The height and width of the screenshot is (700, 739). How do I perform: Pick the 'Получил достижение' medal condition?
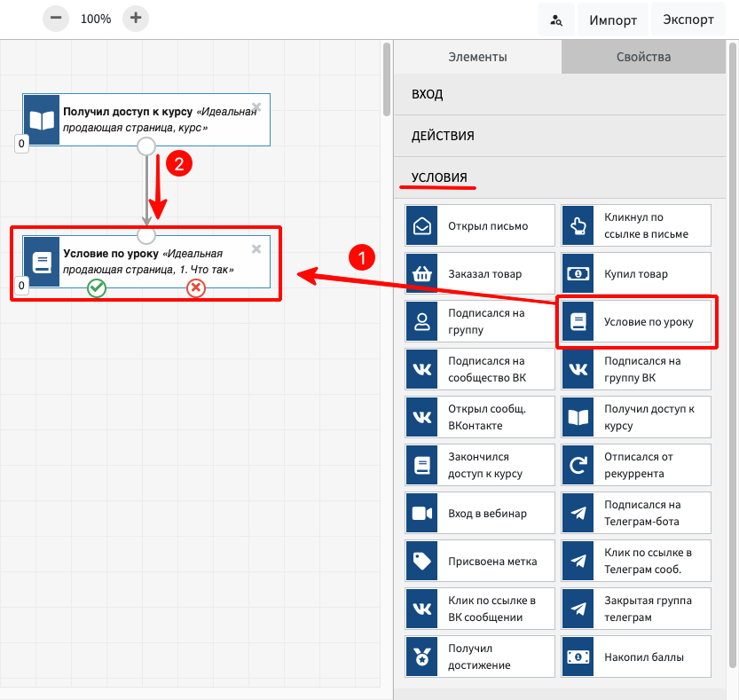coord(480,657)
